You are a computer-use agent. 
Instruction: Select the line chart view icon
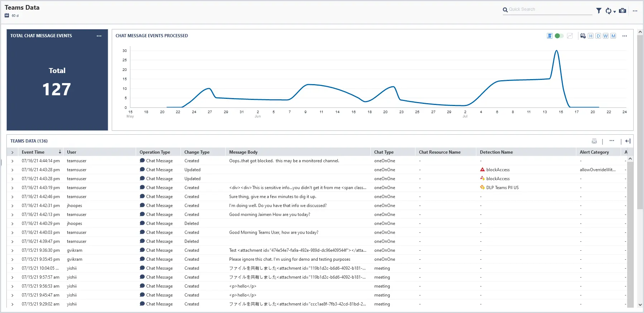(x=570, y=36)
